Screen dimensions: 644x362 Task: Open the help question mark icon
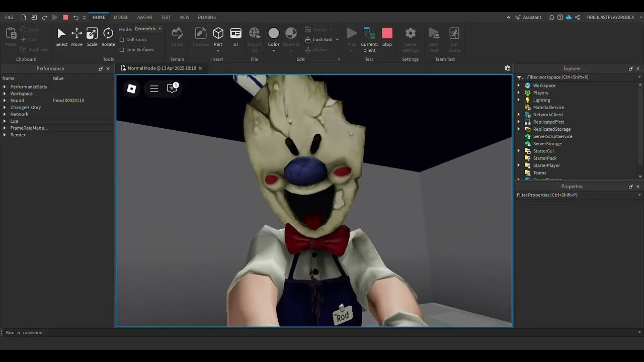pos(560,17)
